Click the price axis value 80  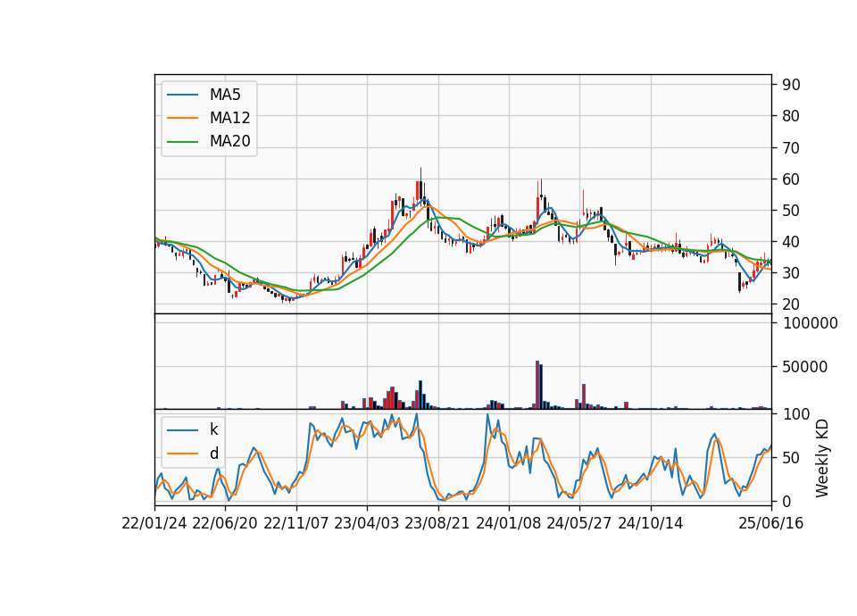[791, 116]
